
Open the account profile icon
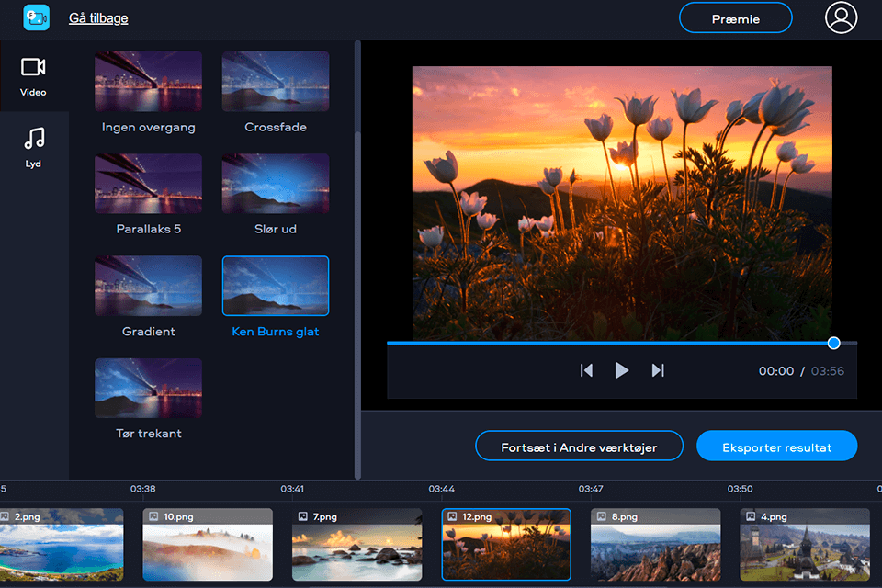tap(841, 17)
